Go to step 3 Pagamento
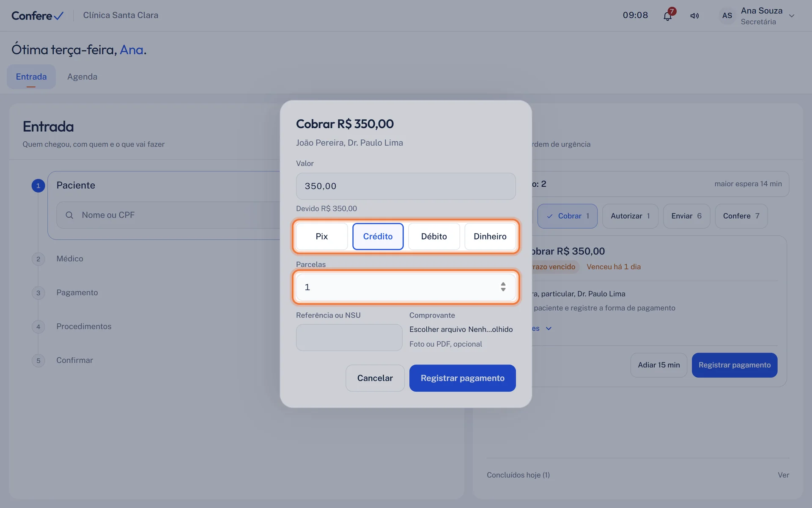Image resolution: width=812 pixels, height=508 pixels. tap(77, 293)
